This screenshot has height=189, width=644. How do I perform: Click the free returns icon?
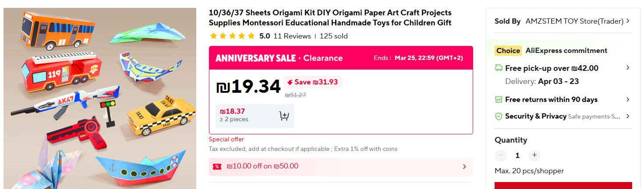(x=499, y=100)
